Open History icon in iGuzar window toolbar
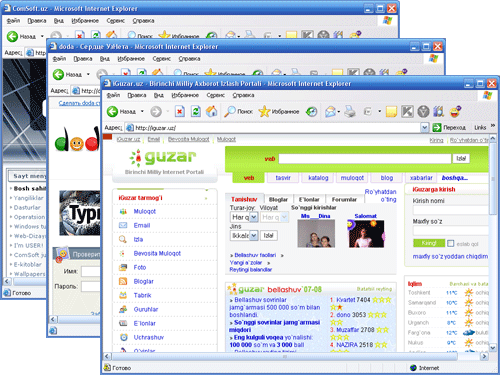500x375 pixels. [x=312, y=111]
